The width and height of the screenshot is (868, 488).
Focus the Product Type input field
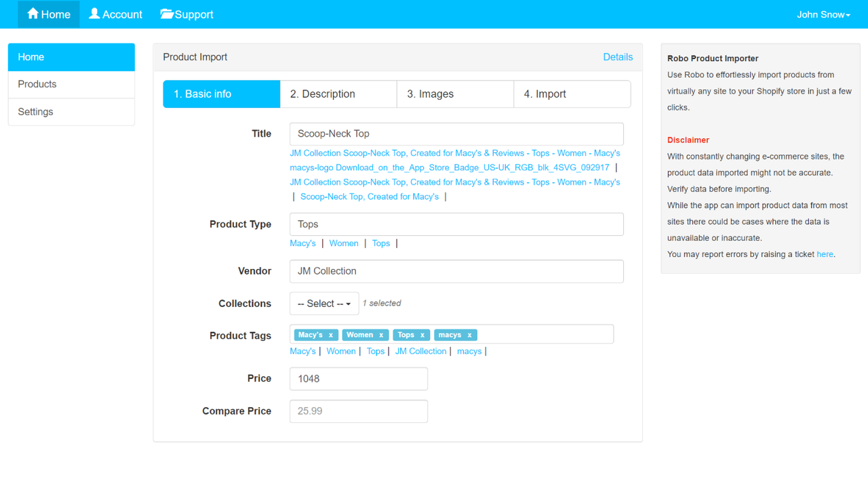(456, 224)
